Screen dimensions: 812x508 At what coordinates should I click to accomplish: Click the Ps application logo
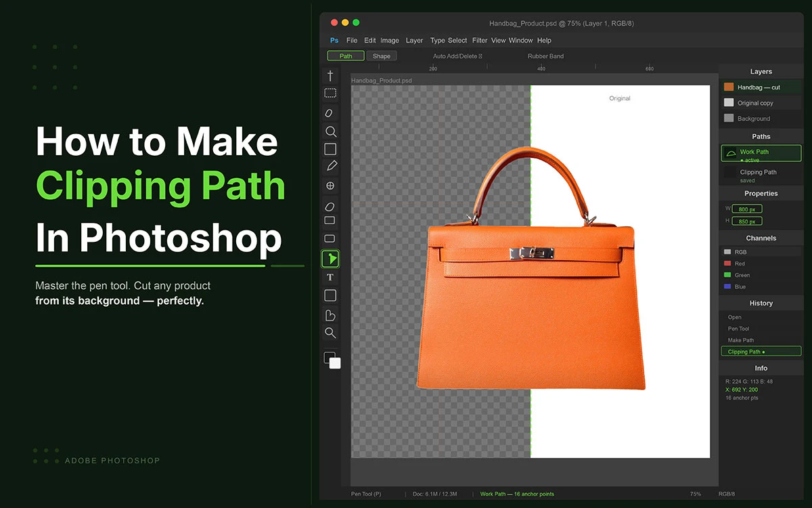[x=334, y=41]
